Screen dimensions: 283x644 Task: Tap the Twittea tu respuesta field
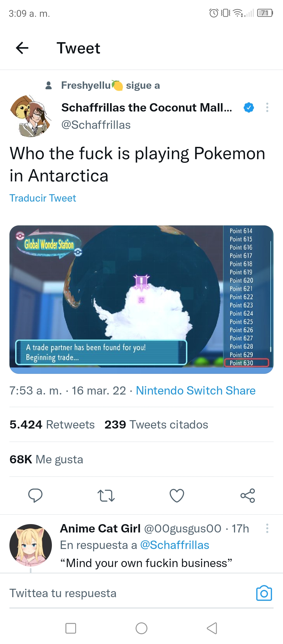click(x=131, y=593)
